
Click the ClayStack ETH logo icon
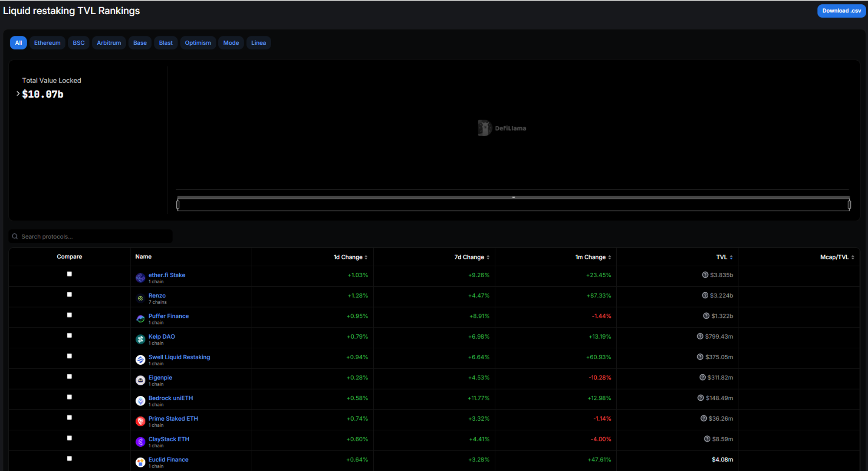point(140,442)
